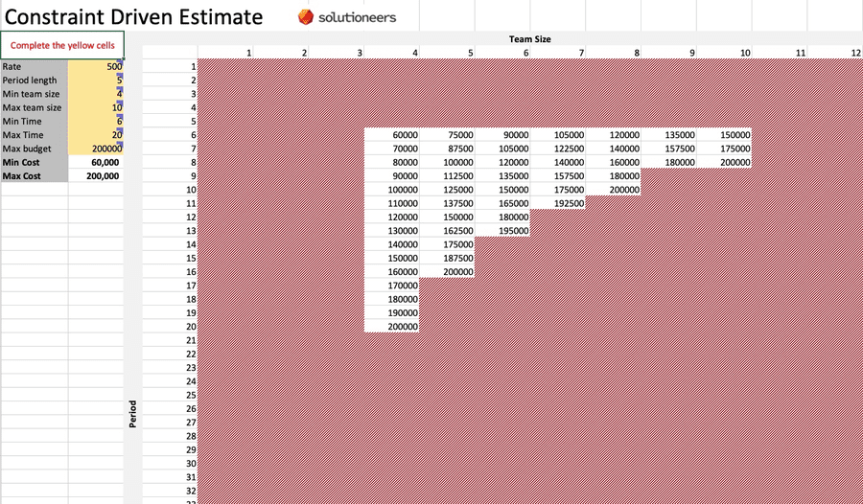Select the 122500 cost cell
This screenshot has width=863, height=504.
[558, 149]
